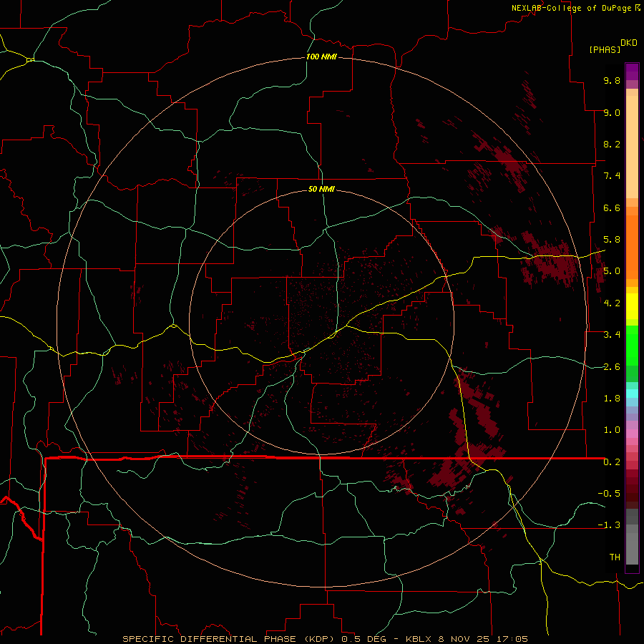Pick the bright green band of the color bar
644x644 pixels.
(x=632, y=345)
